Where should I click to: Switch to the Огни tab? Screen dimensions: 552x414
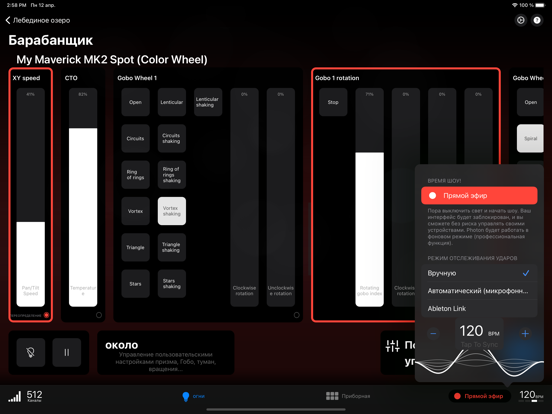coord(193,396)
